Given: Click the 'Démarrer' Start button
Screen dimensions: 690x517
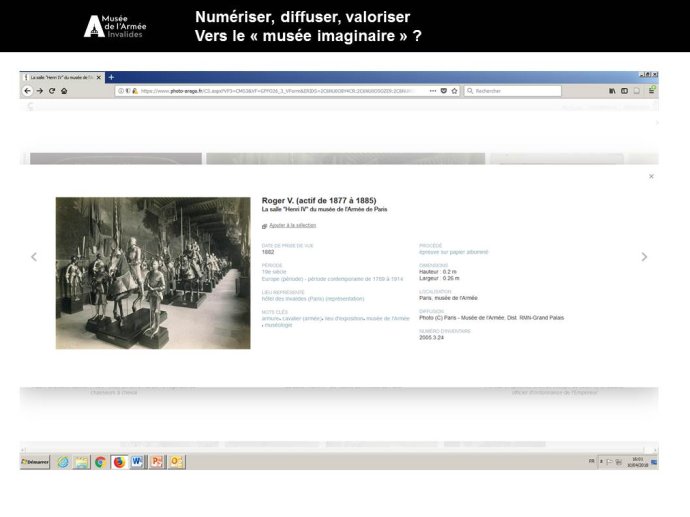Looking at the screenshot, I should (x=35, y=462).
